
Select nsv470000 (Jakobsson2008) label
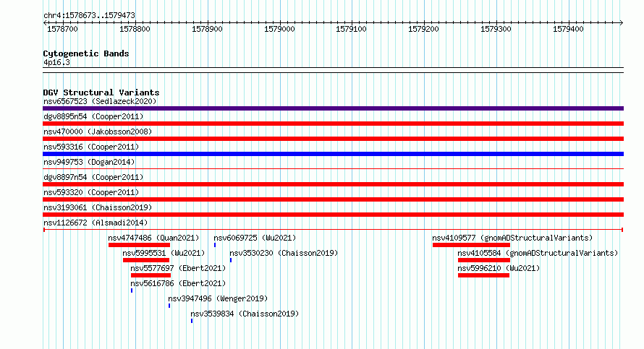98,132
